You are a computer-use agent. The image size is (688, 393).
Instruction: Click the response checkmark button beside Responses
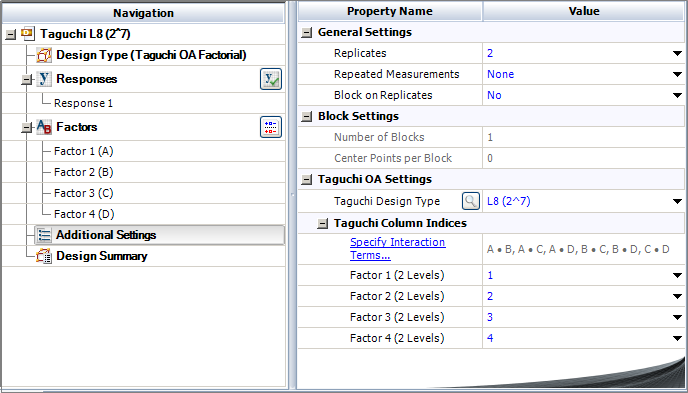click(x=271, y=79)
